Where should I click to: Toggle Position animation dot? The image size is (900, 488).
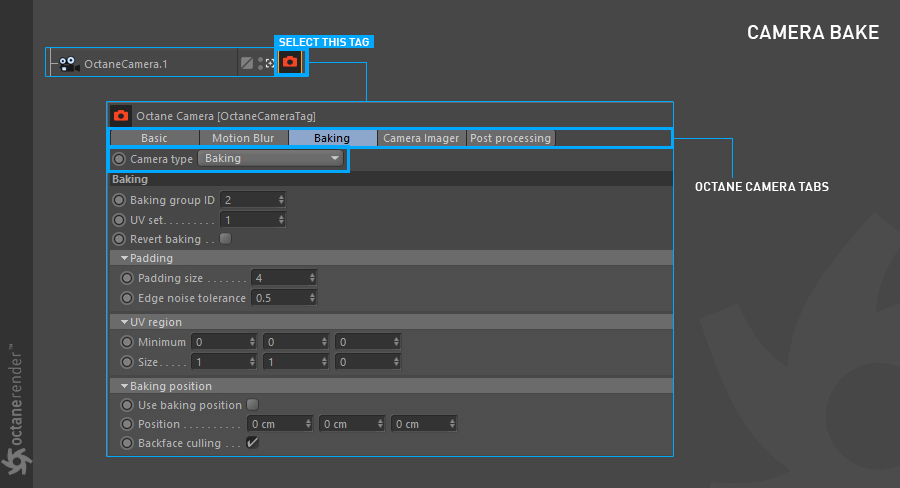coord(127,424)
